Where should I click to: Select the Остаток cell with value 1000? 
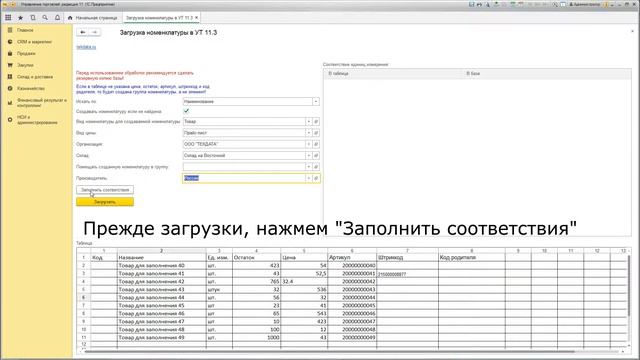coord(256,338)
